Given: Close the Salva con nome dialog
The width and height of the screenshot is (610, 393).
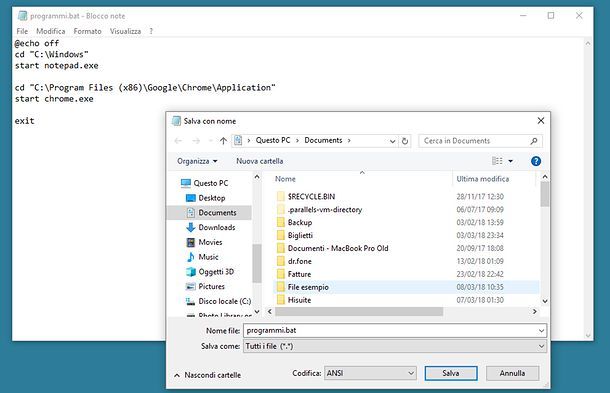Looking at the screenshot, I should click(x=541, y=121).
